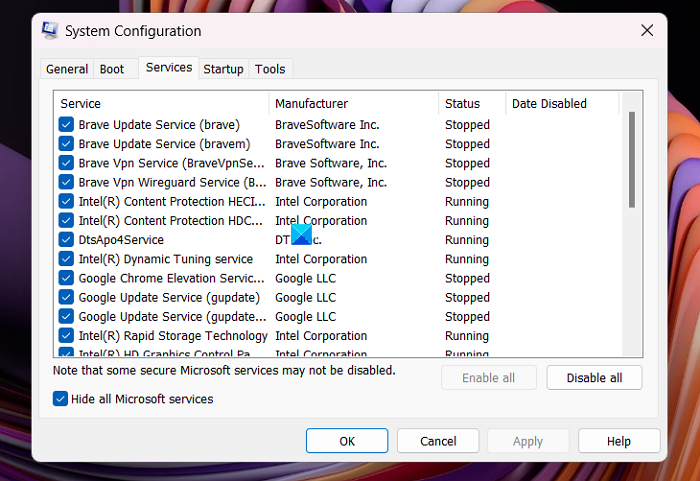Uncheck Brave Update Service (brave) checkbox
This screenshot has width=700, height=481.
(66, 125)
